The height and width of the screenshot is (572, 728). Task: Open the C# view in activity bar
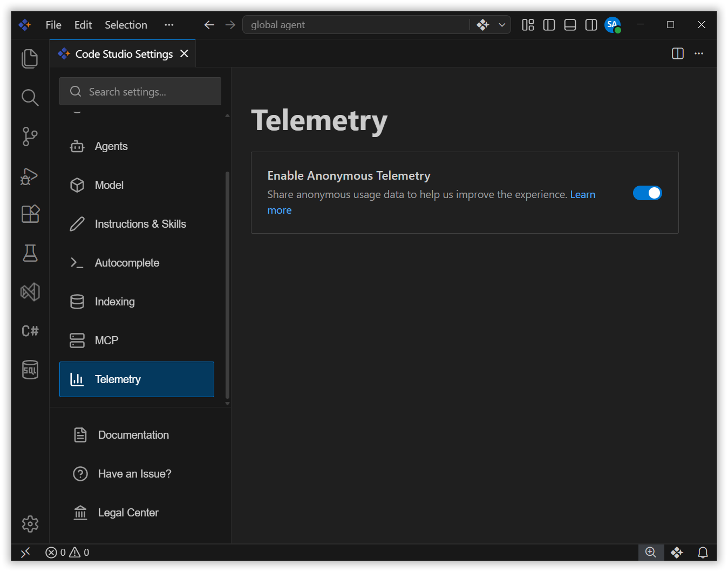point(30,331)
